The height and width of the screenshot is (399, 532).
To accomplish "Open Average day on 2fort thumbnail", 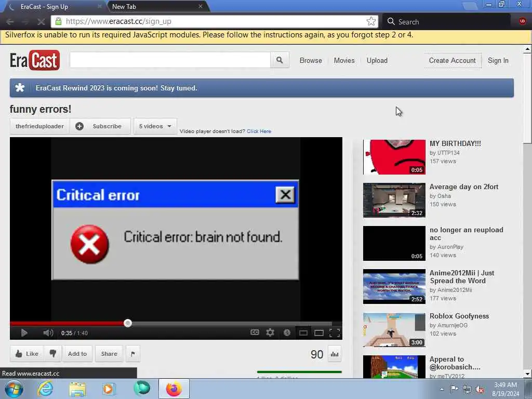I will pyautogui.click(x=394, y=200).
